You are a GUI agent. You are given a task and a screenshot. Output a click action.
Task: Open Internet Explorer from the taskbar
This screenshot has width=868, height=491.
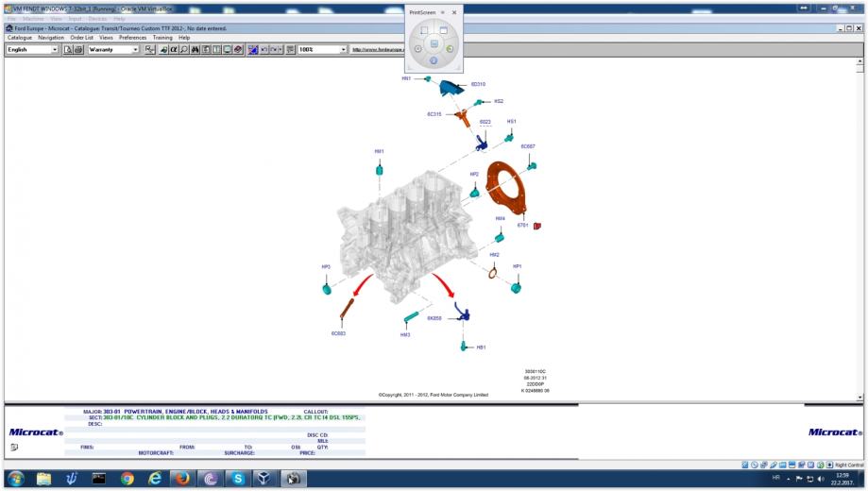click(155, 479)
